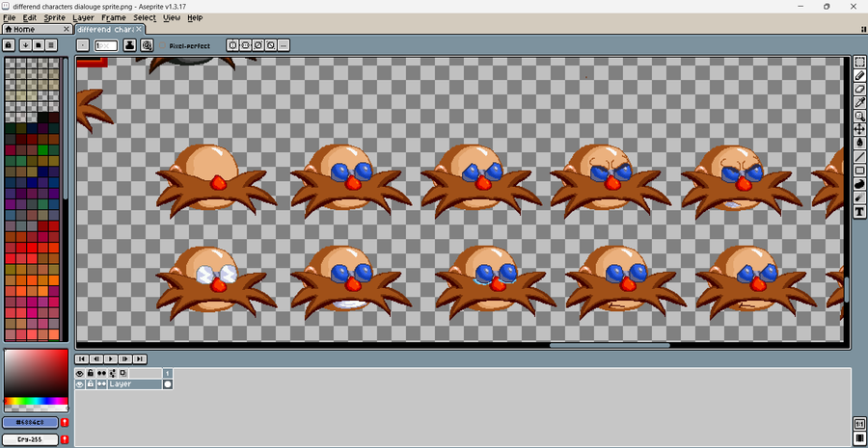Select the Eraser tool

pyautogui.click(x=859, y=89)
